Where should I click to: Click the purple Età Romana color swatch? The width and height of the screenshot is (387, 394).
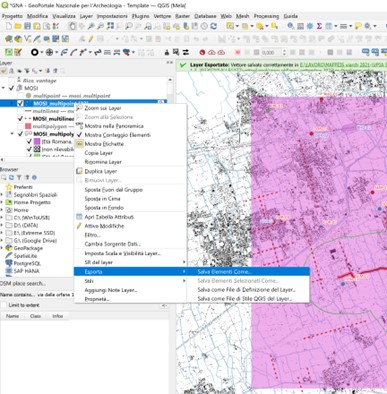coord(37,142)
